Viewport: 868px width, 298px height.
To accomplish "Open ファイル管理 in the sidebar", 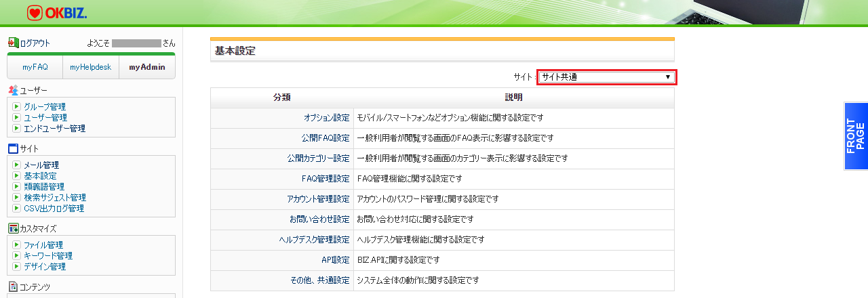I will tap(43, 244).
